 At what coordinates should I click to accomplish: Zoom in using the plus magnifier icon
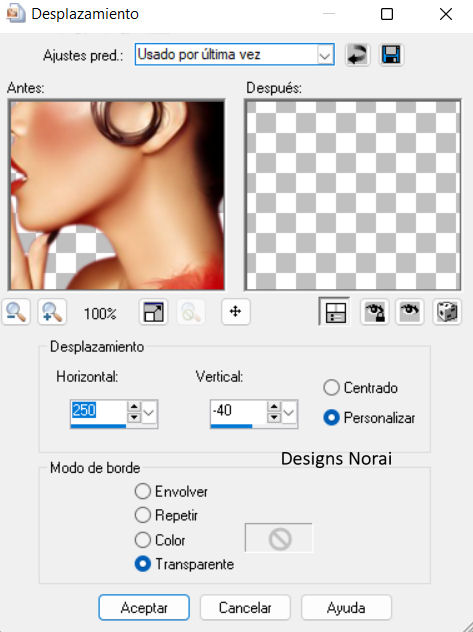pos(52,312)
